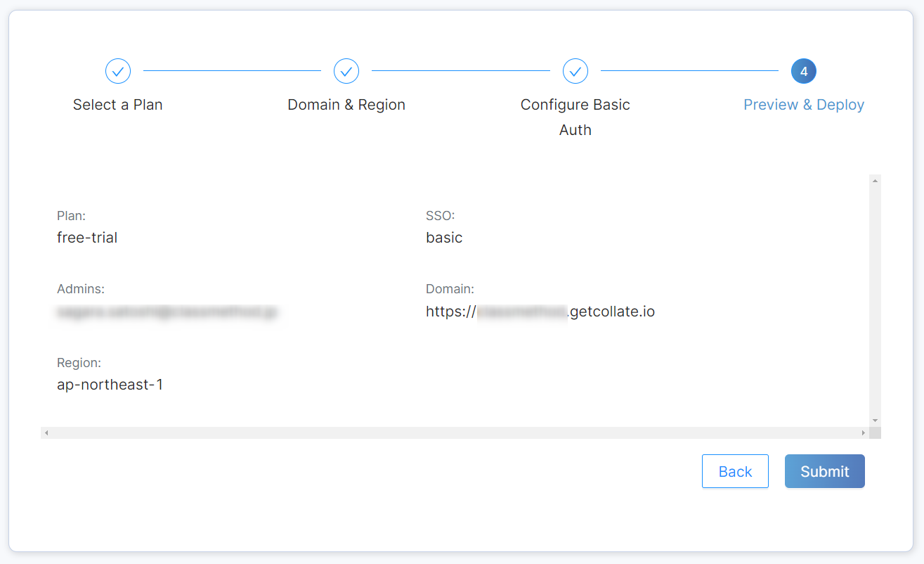Click the Configure Basic Auth checkmark icon

tap(575, 71)
